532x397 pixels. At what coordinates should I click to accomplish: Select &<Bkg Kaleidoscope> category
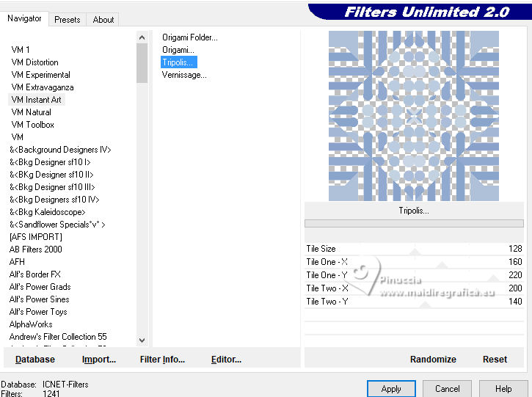click(48, 212)
